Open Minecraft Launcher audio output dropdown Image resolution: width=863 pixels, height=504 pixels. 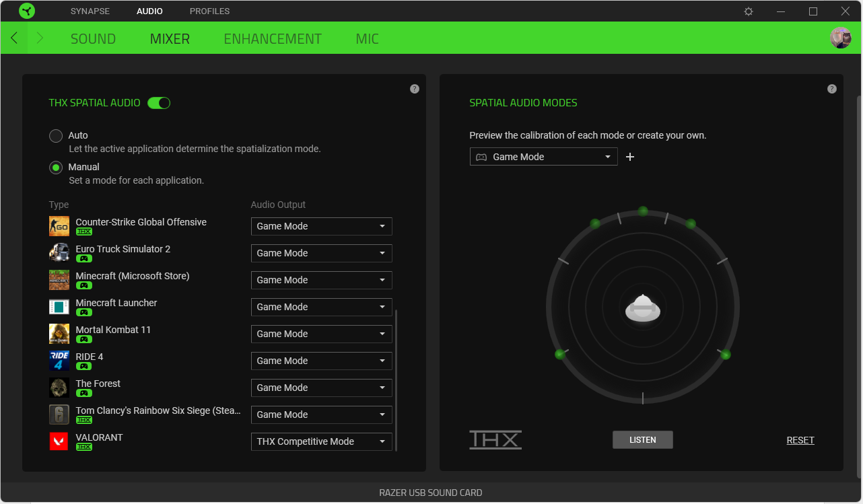point(322,307)
